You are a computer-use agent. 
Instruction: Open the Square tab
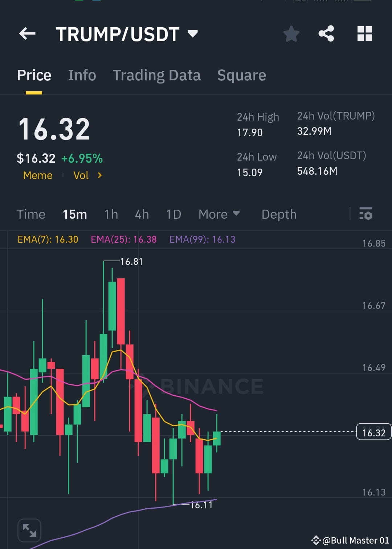(241, 75)
